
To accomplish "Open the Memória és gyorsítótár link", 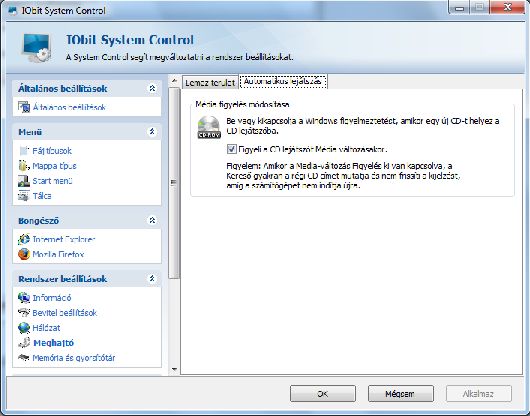I will pyautogui.click(x=74, y=358).
